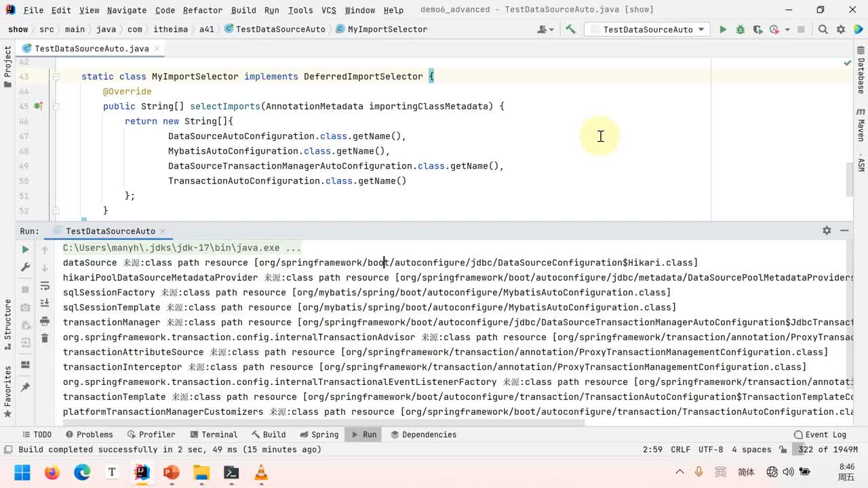The image size is (868, 488).
Task: Click the Run panel stop square
Action: (26, 289)
